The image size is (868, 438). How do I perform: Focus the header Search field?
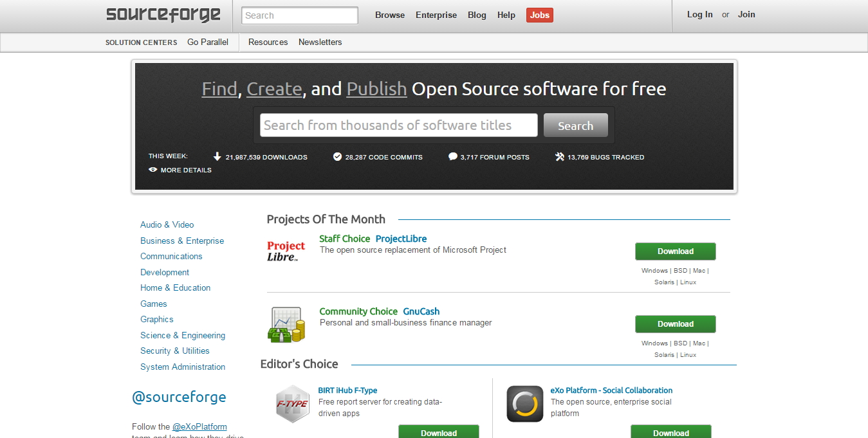coord(300,15)
